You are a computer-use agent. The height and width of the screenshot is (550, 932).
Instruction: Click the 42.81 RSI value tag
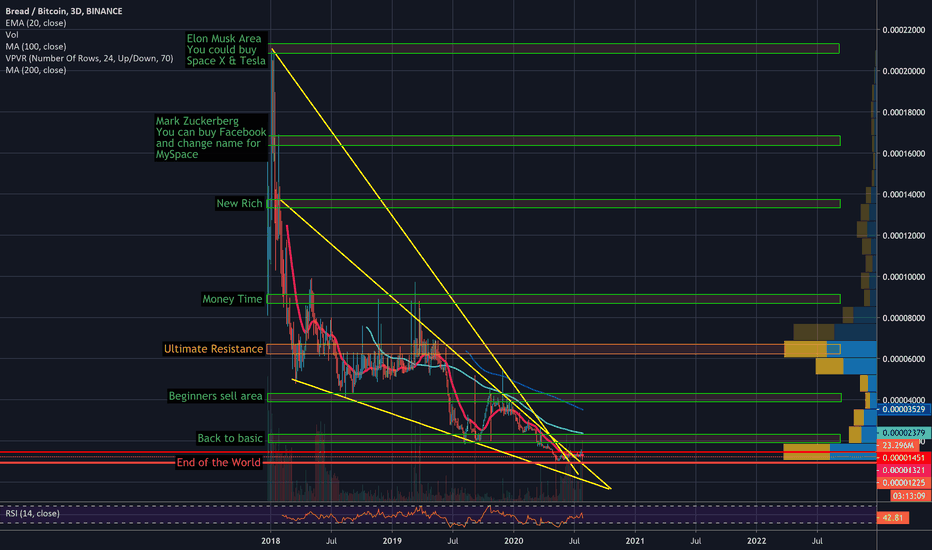tap(893, 518)
